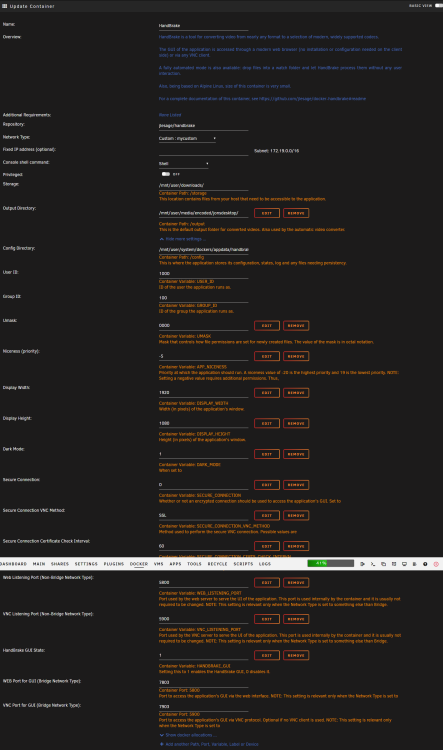
Task: Click Edit for HandBrake GUI State
Action: pos(267,655)
